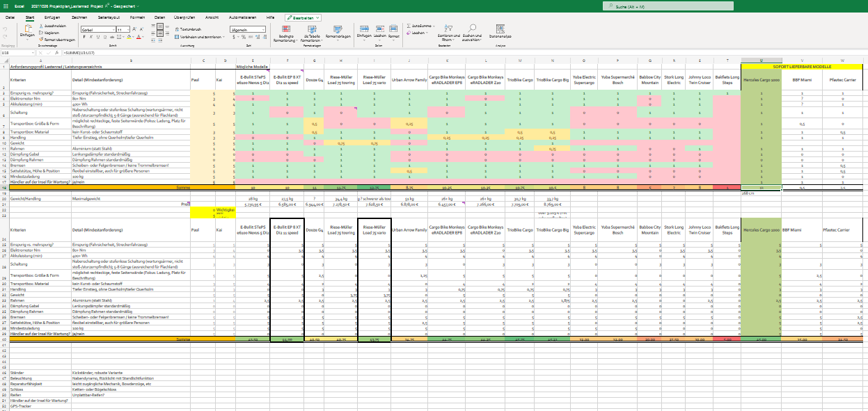Select the 'GPS-Tracker' cell
This screenshot has width=868, height=411.
click(40, 405)
